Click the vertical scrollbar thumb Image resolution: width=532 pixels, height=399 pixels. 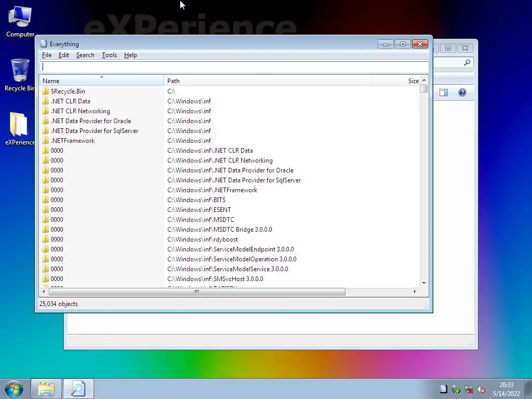click(x=424, y=88)
